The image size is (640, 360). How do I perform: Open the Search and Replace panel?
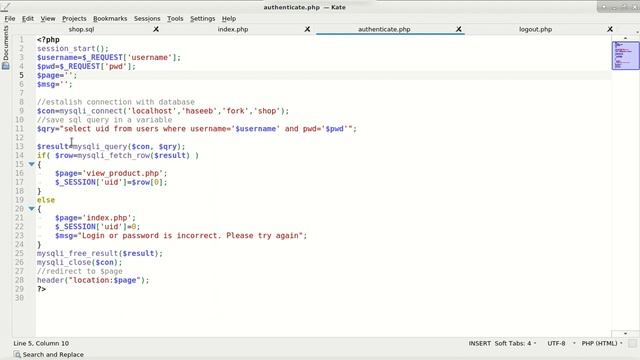click(x=49, y=355)
